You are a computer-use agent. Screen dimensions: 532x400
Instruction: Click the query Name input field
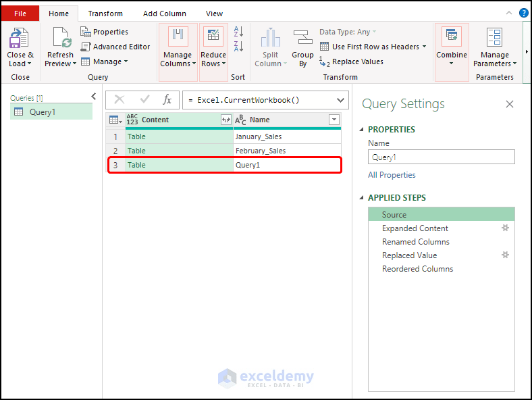point(442,157)
